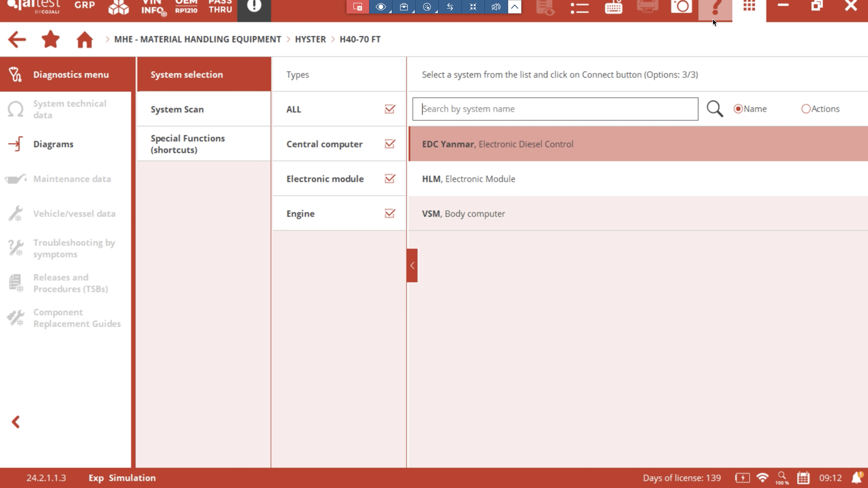
Task: Click HYSTER in the breadcrumb
Action: 310,39
